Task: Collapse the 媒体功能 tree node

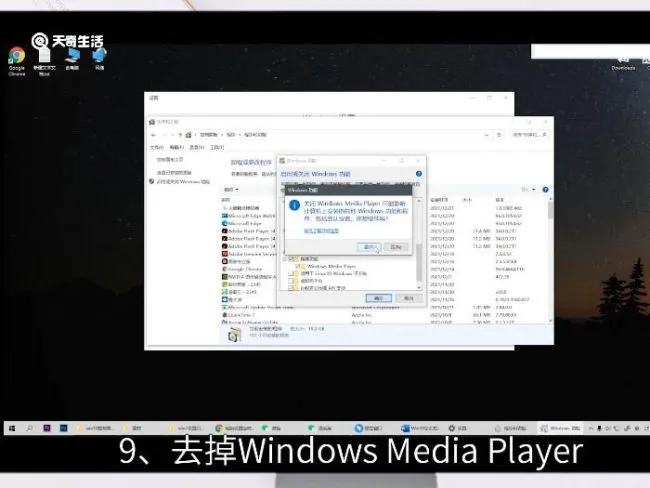Action: click(285, 259)
